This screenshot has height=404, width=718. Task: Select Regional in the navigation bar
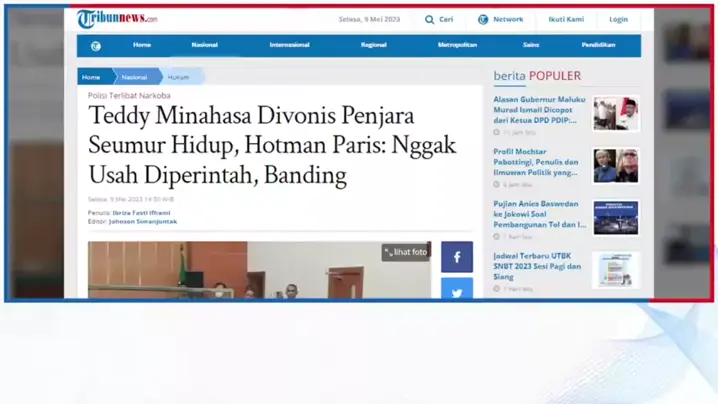[373, 45]
